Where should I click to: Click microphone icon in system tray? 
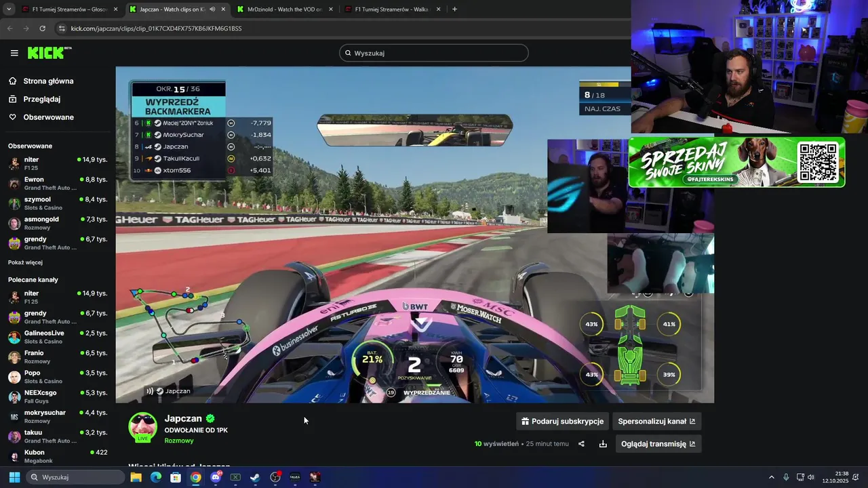click(786, 477)
